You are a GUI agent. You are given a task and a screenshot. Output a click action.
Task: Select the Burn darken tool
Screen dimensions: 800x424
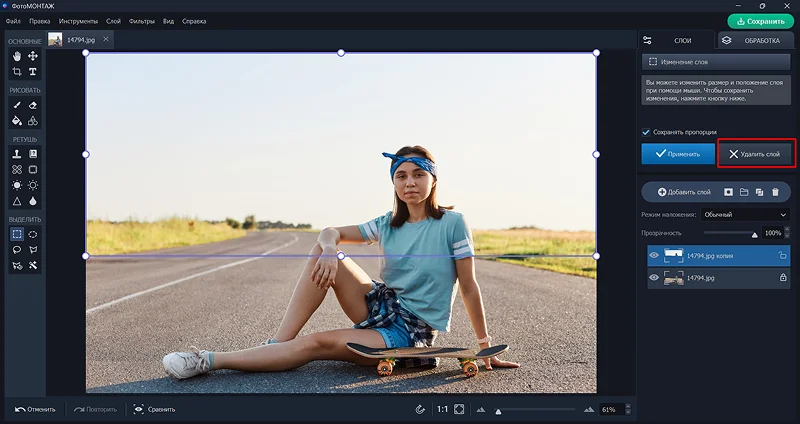click(33, 185)
